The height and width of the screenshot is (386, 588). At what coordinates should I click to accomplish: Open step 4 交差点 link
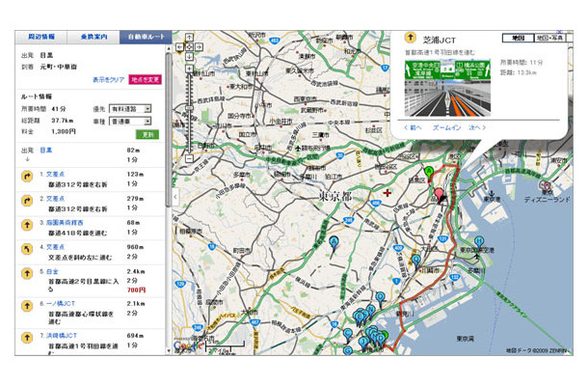coord(55,247)
